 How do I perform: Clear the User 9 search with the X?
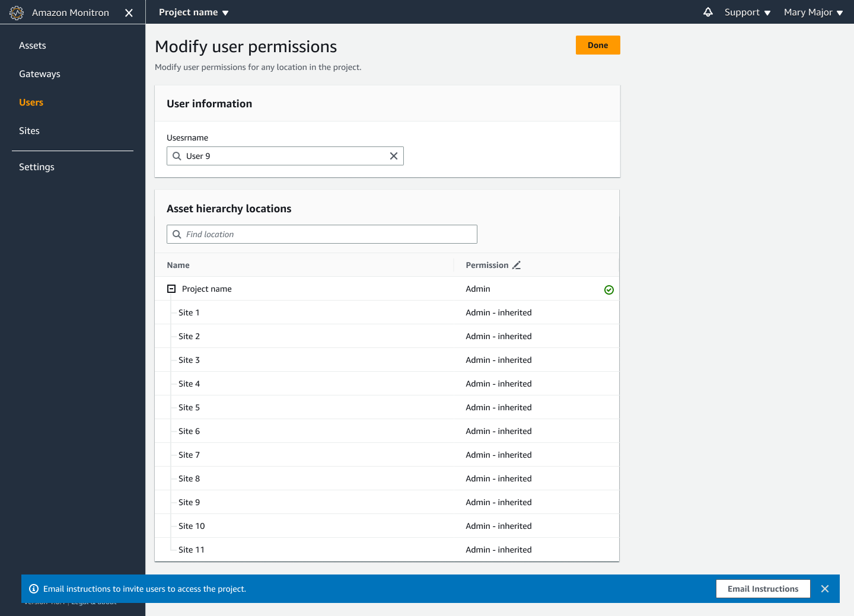(394, 156)
